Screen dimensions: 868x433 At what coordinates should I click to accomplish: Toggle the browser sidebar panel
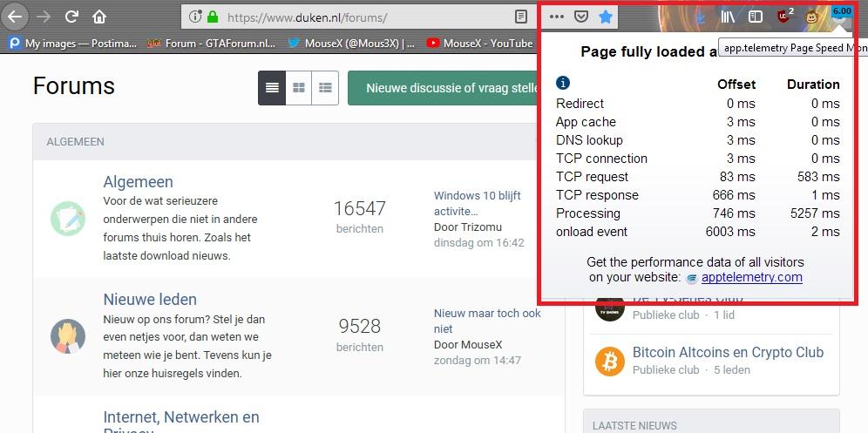(x=756, y=17)
